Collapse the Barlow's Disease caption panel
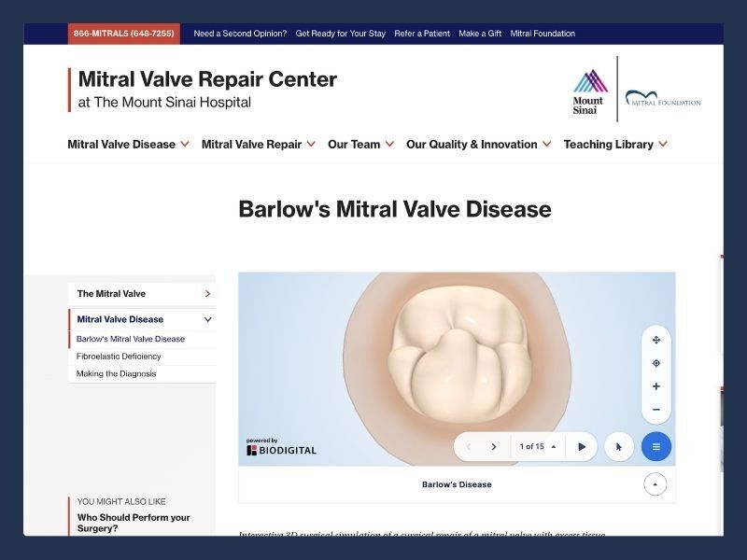This screenshot has width=747, height=560. tap(655, 484)
